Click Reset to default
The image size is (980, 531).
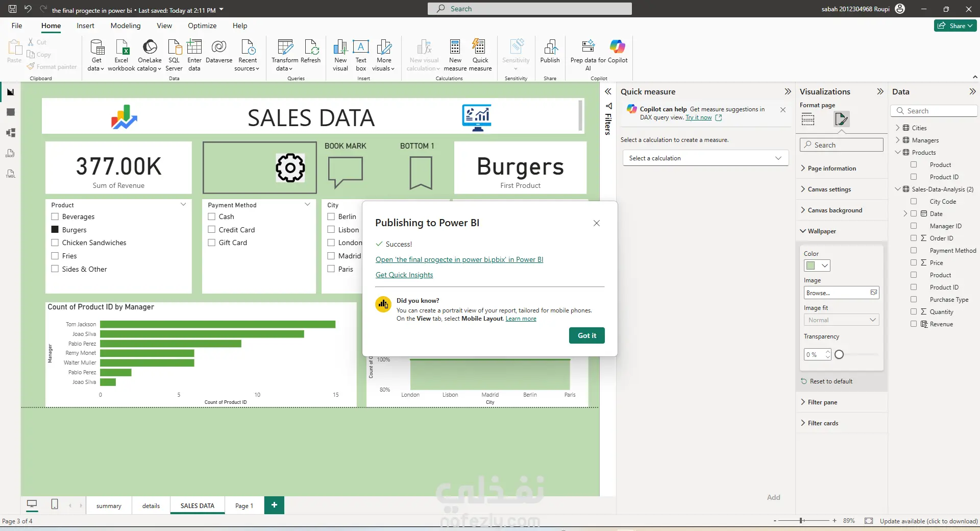tap(826, 381)
